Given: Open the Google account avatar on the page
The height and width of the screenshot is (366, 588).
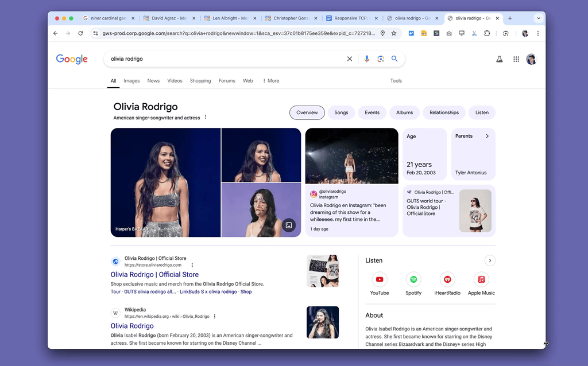Looking at the screenshot, I should [x=531, y=59].
